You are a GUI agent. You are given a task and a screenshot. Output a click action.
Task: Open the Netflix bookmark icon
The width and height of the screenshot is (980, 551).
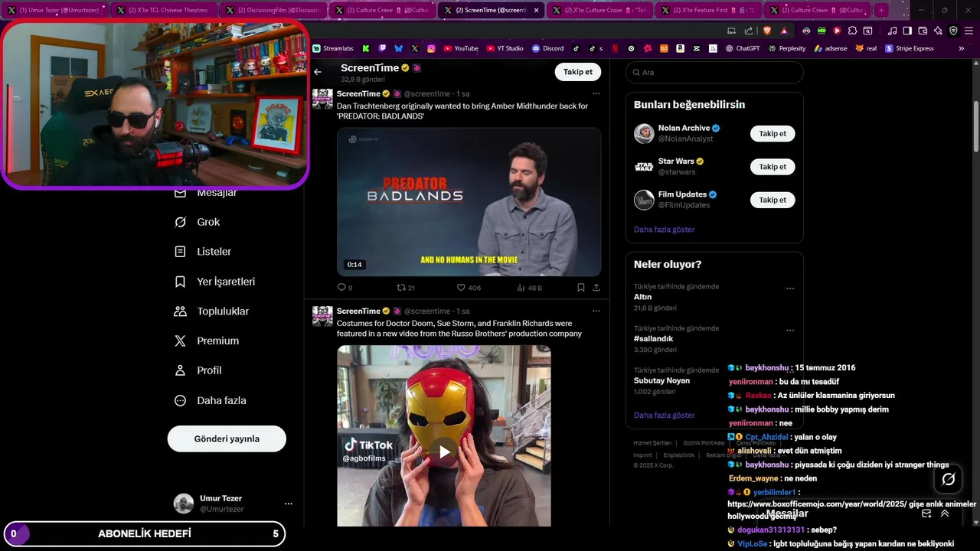click(x=615, y=48)
